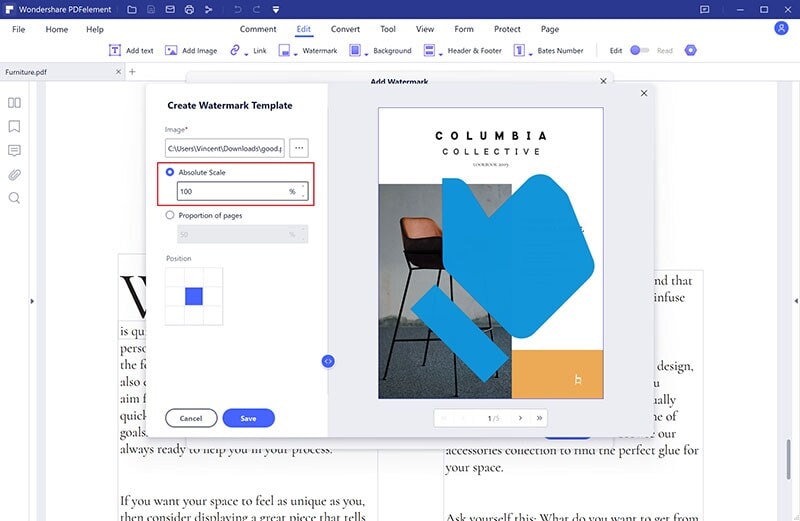Open the feedback message icon in title bar
The height and width of the screenshot is (521, 800).
[705, 9]
